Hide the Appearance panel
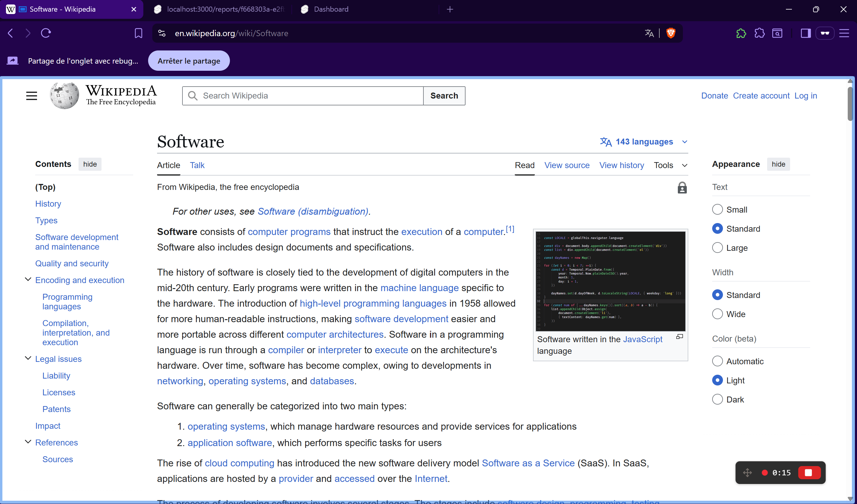Image resolution: width=857 pixels, height=504 pixels. (778, 164)
